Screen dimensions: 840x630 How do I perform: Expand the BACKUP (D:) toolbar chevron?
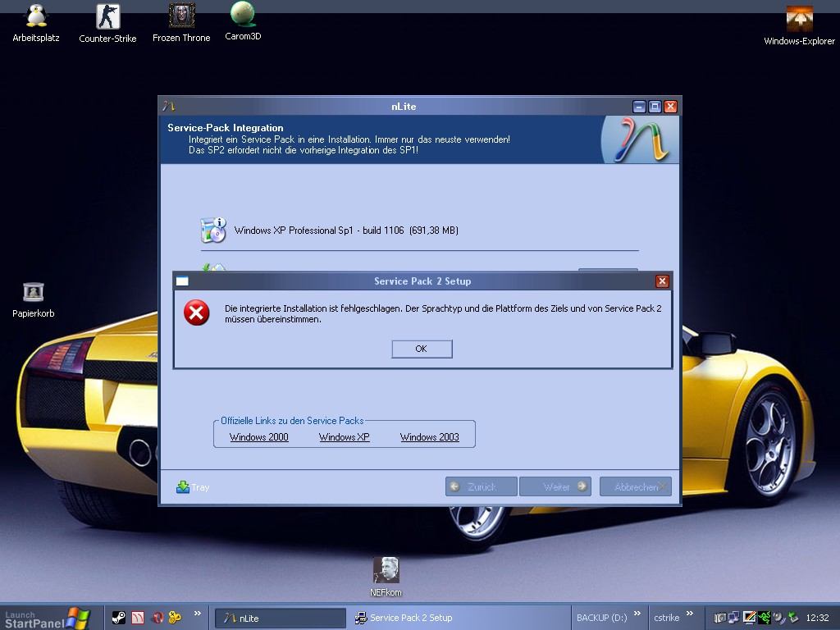637,614
